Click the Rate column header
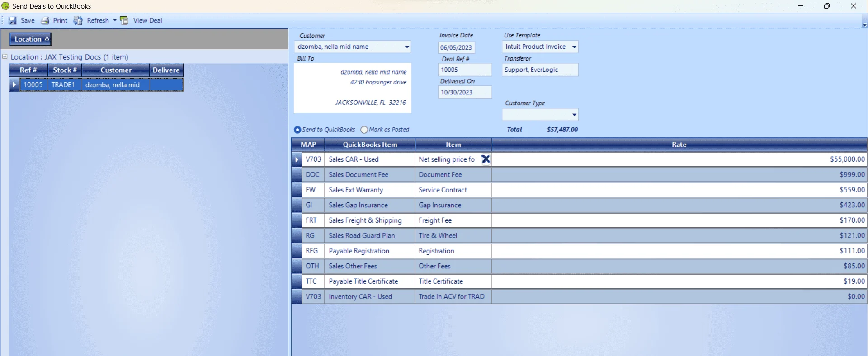This screenshot has height=356, width=868. tap(679, 145)
